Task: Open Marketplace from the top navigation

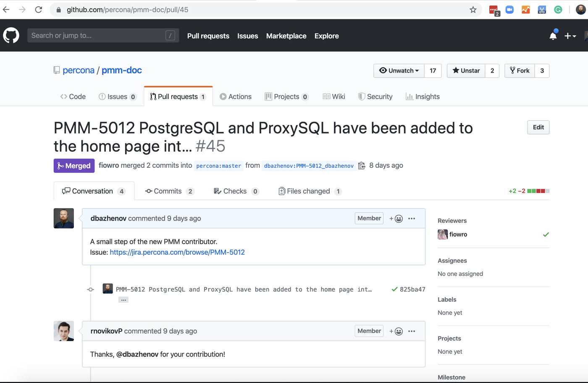Action: coord(286,36)
